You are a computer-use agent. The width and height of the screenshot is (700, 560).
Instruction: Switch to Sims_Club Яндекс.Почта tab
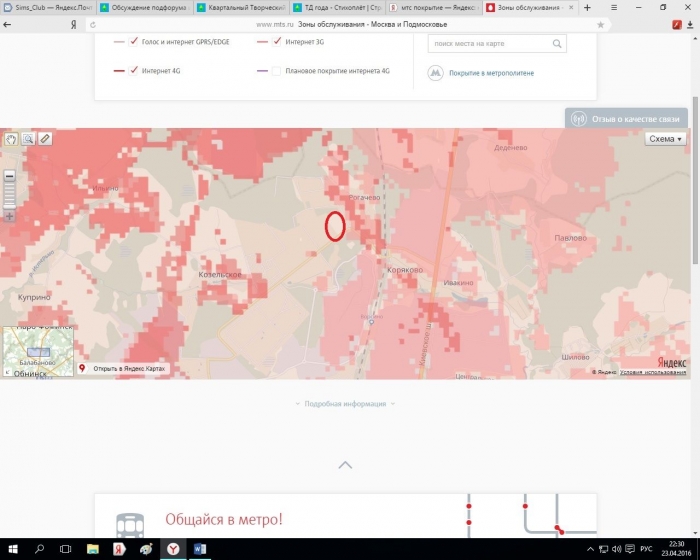click(x=48, y=8)
